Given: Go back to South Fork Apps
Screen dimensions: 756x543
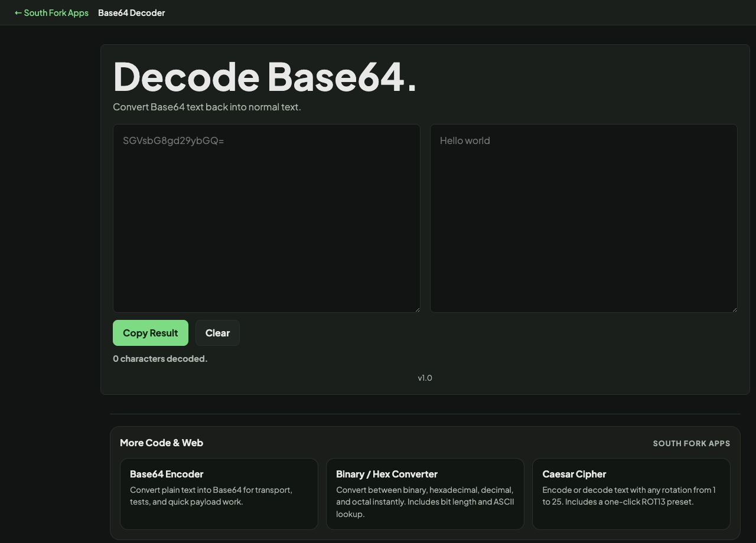Looking at the screenshot, I should click(51, 12).
